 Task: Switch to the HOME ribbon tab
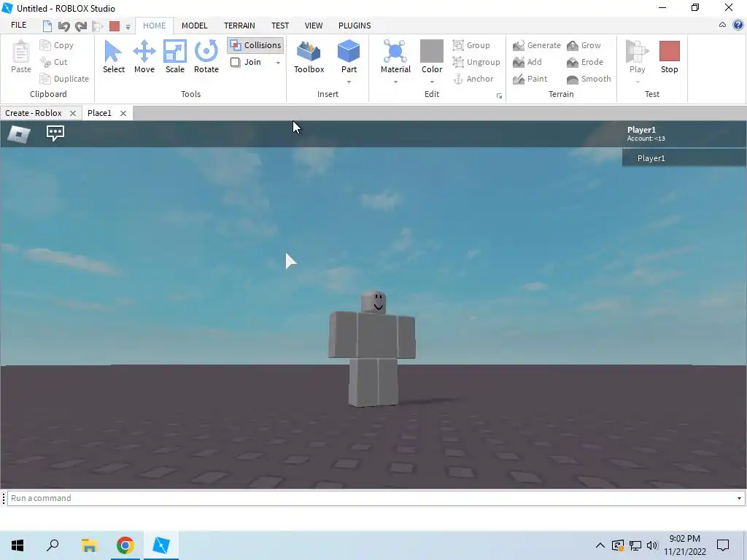(155, 26)
